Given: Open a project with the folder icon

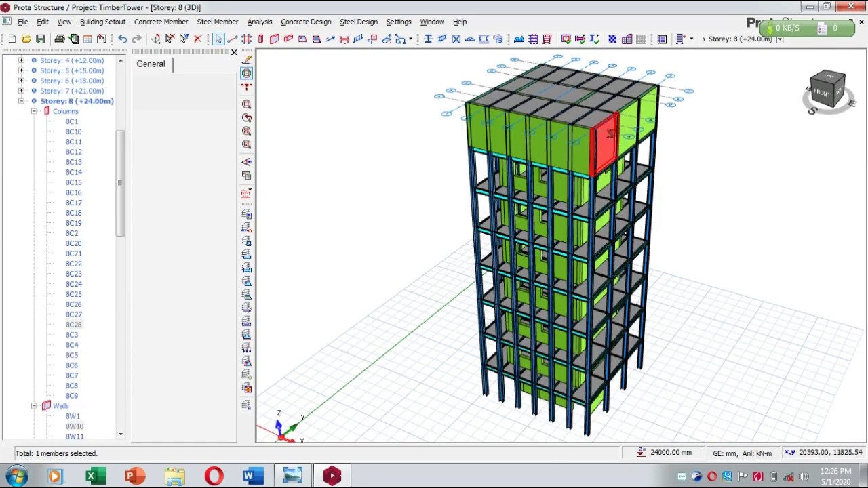Looking at the screenshot, I should coord(26,39).
